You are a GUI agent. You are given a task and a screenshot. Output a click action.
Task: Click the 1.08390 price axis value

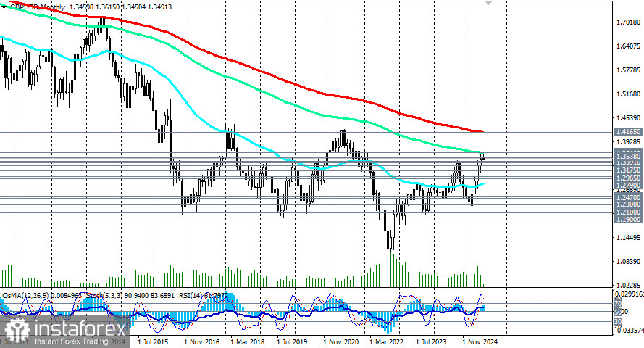click(x=628, y=261)
